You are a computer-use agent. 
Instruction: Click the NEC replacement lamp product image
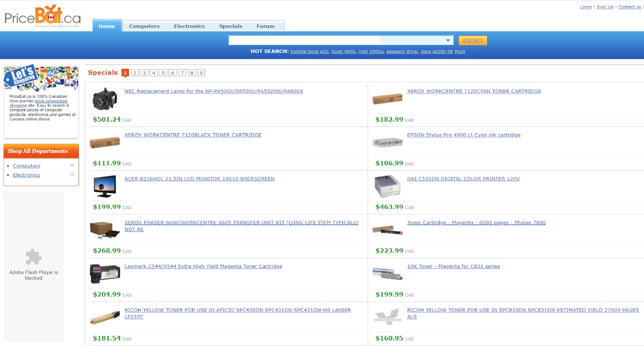(x=105, y=99)
